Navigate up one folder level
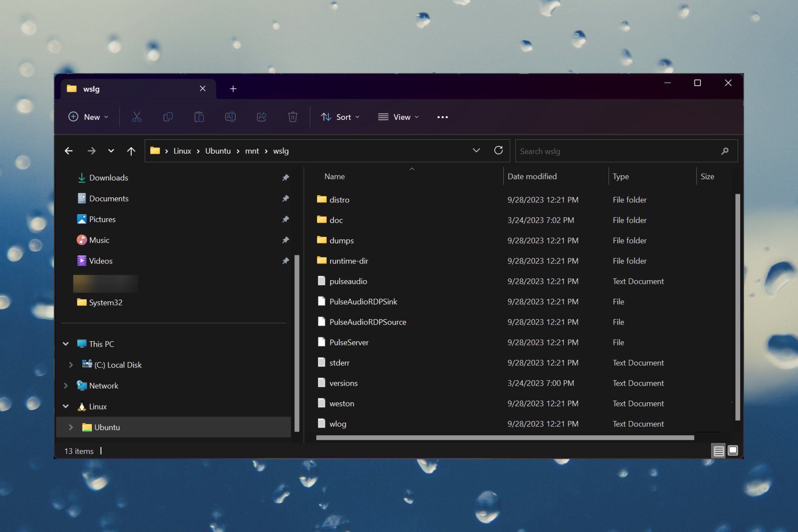The height and width of the screenshot is (532, 798). click(x=131, y=150)
